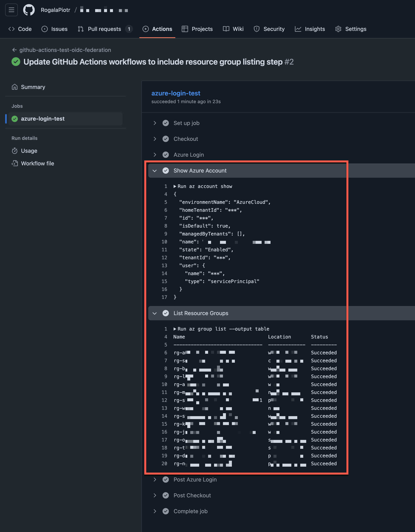Image resolution: width=415 pixels, height=532 pixels.
Task: Click the Code angle-brackets icon
Action: (11, 29)
